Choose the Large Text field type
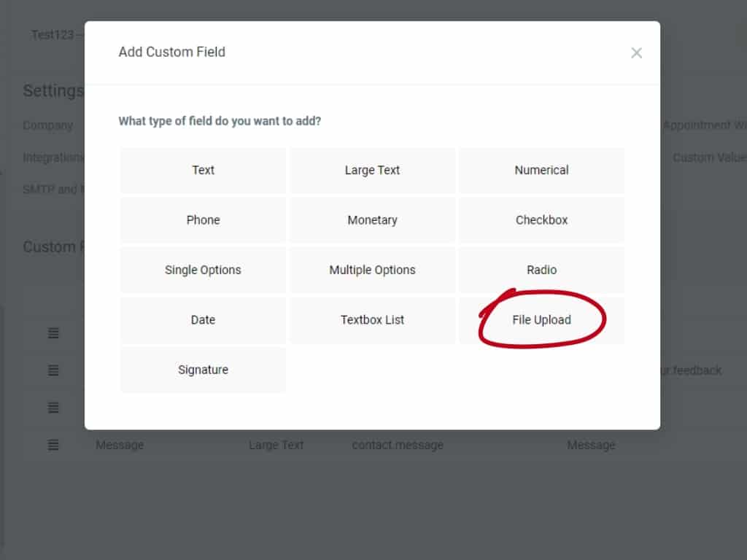This screenshot has height=560, width=747. click(x=372, y=170)
